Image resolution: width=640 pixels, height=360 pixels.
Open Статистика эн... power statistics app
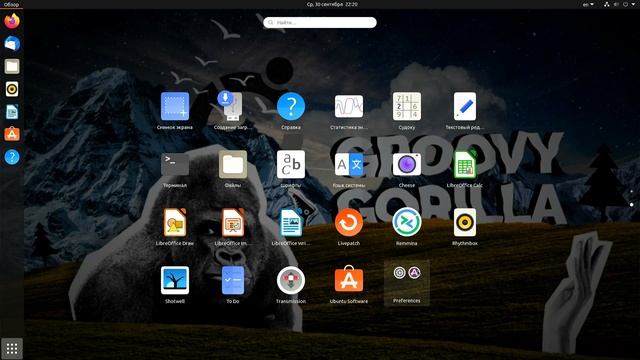(x=349, y=110)
